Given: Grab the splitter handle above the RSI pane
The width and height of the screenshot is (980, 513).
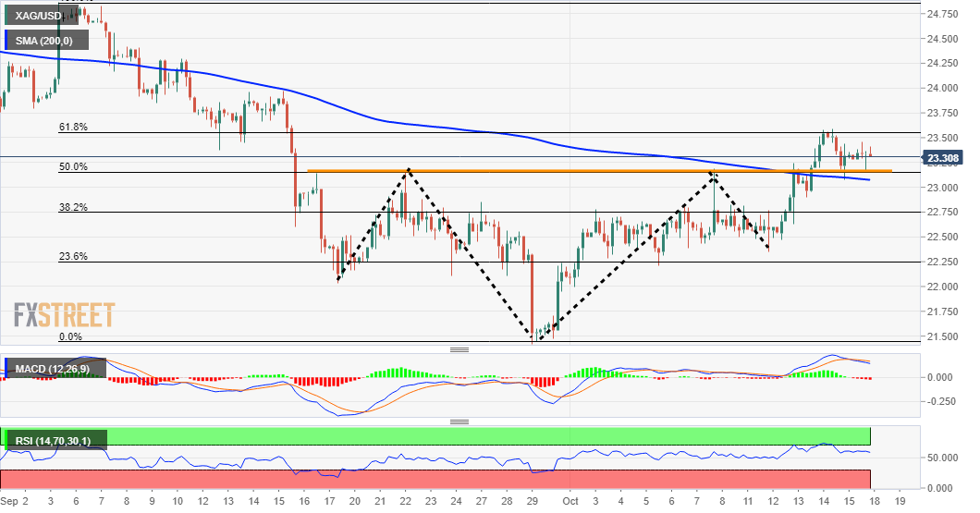Looking at the screenshot, I should coord(459,421).
